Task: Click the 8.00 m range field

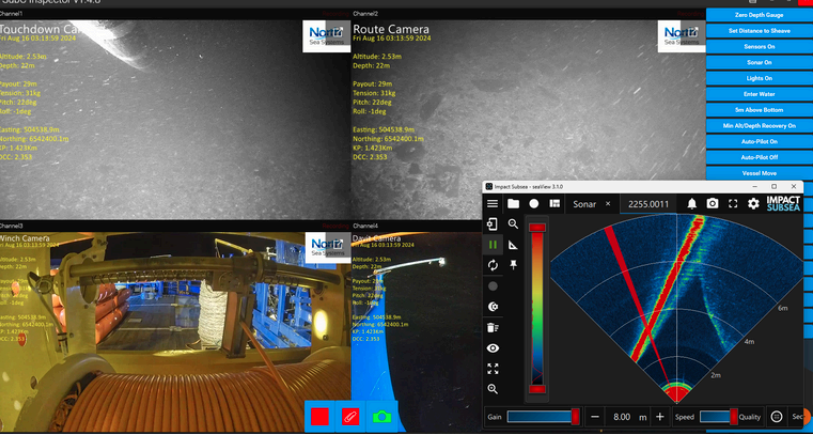Action: (x=628, y=417)
